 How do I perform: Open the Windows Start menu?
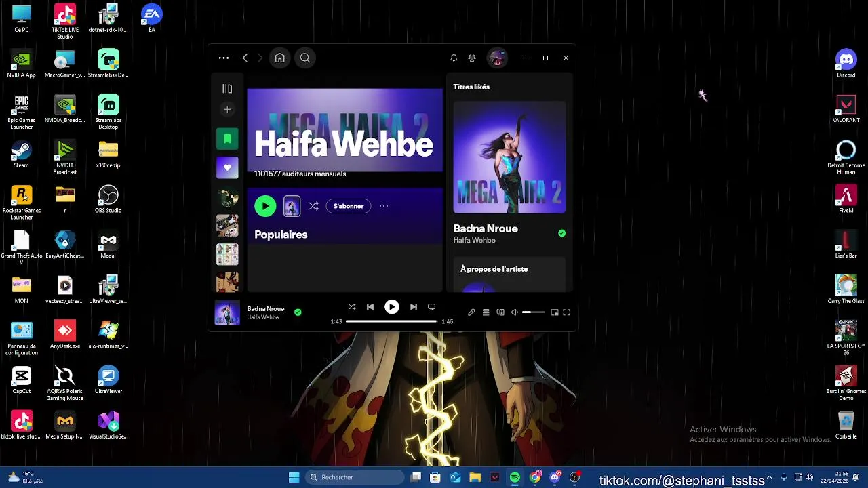click(x=294, y=477)
